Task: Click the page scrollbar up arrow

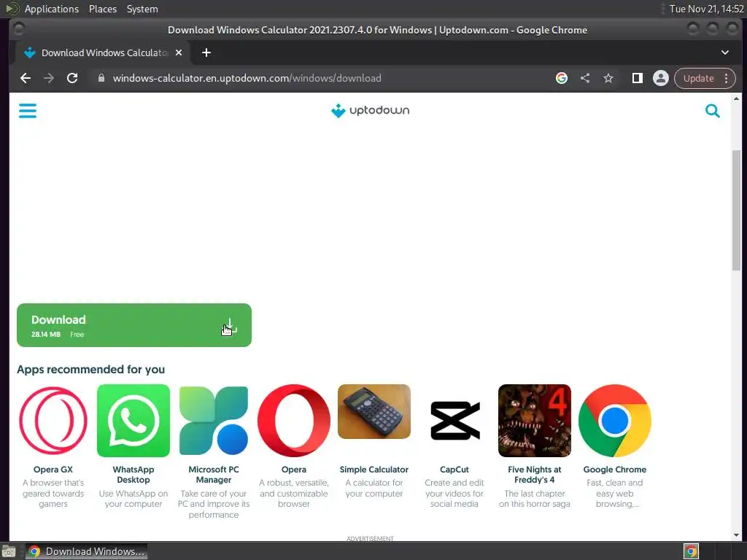Action: coord(736,98)
